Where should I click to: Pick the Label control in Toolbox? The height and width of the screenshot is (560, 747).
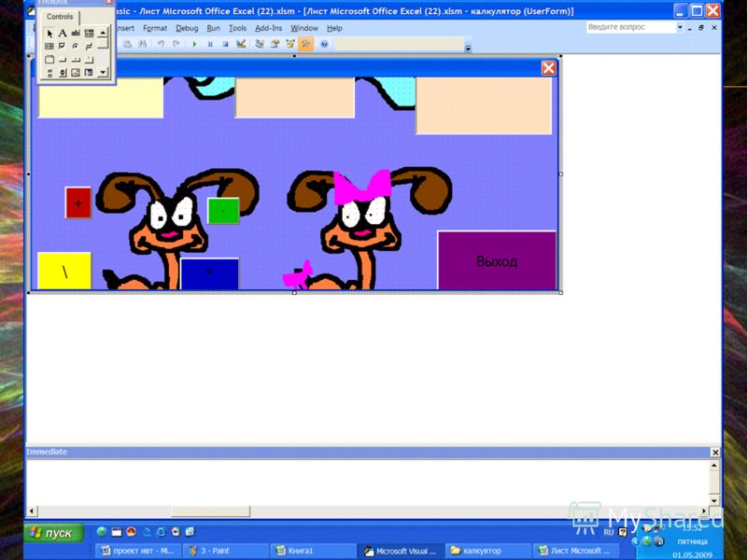[63, 34]
